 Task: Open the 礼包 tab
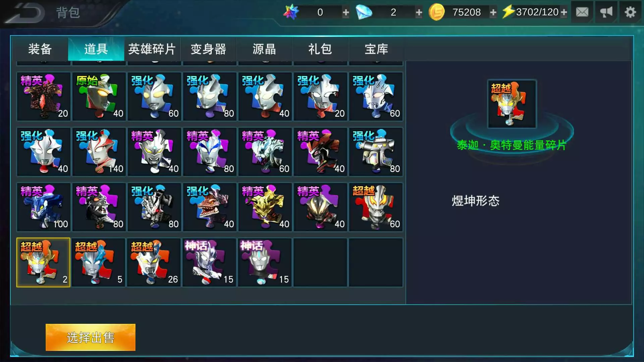[320, 49]
